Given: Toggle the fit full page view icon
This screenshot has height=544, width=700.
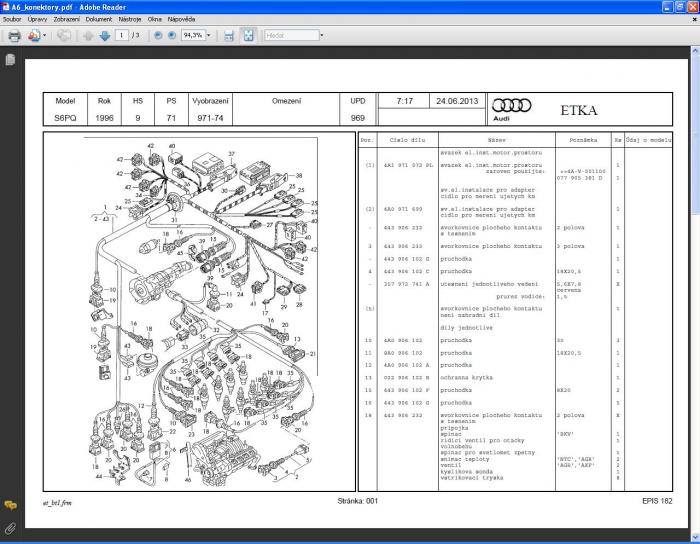Looking at the screenshot, I should pos(248,35).
